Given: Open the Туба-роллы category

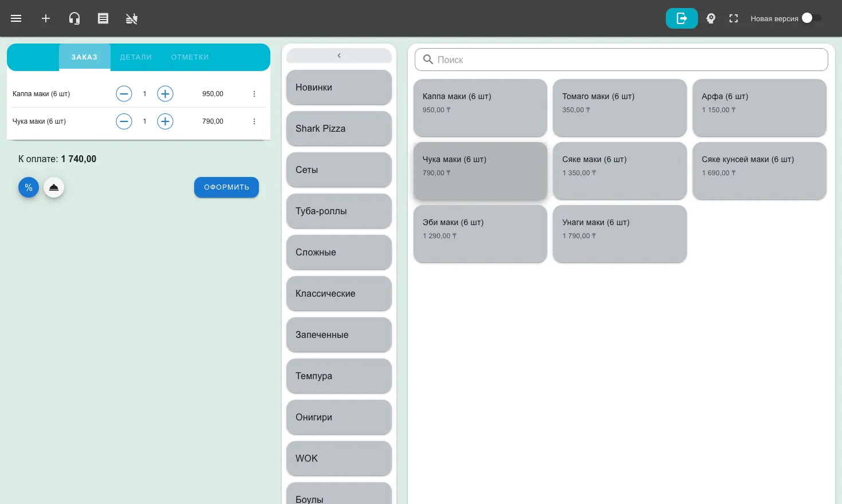Looking at the screenshot, I should pyautogui.click(x=339, y=211).
